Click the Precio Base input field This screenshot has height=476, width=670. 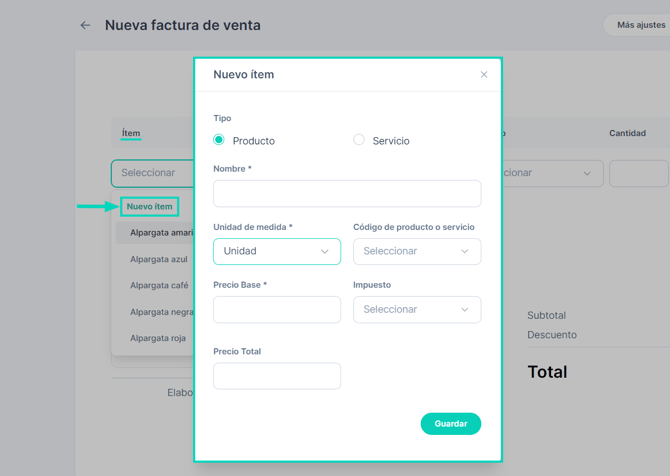[x=276, y=310]
